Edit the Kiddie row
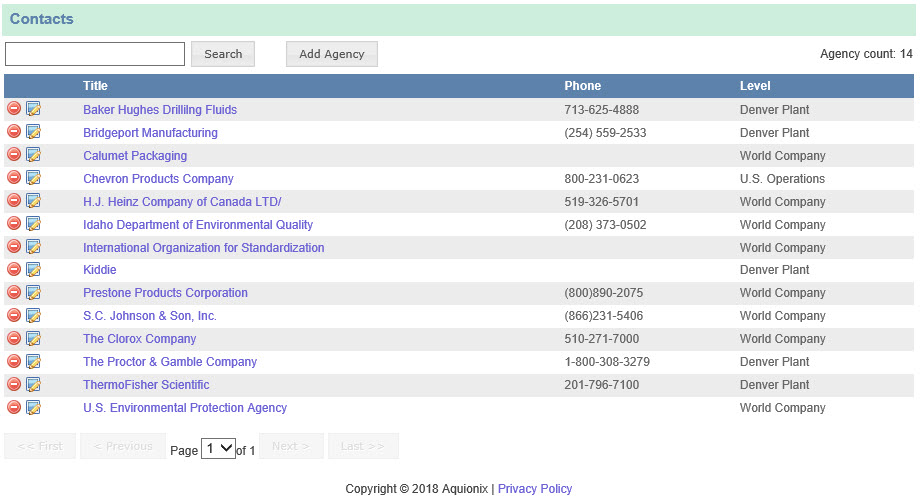This screenshot has height=502, width=921. [x=33, y=269]
